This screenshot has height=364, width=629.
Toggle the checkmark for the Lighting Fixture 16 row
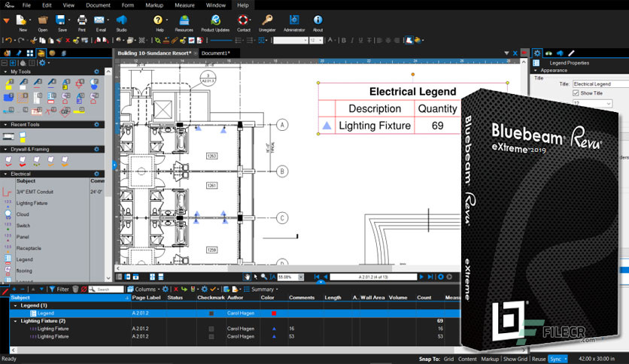211,329
